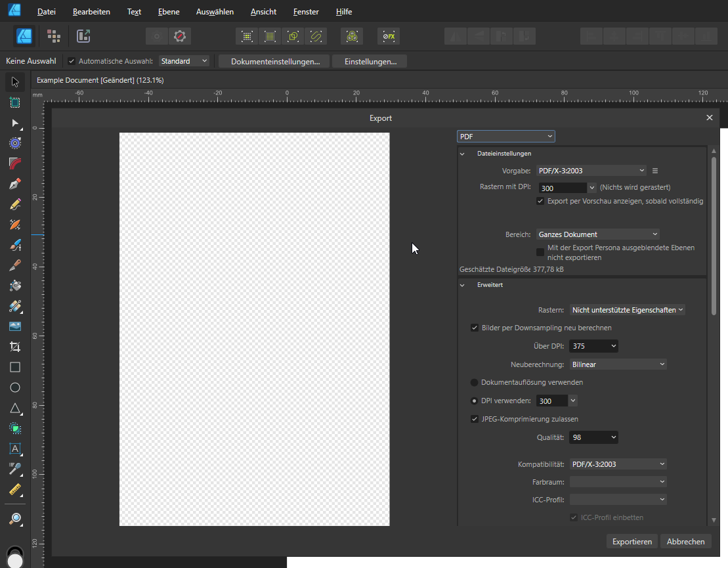Select the Zoom magnifier tool

(x=15, y=519)
